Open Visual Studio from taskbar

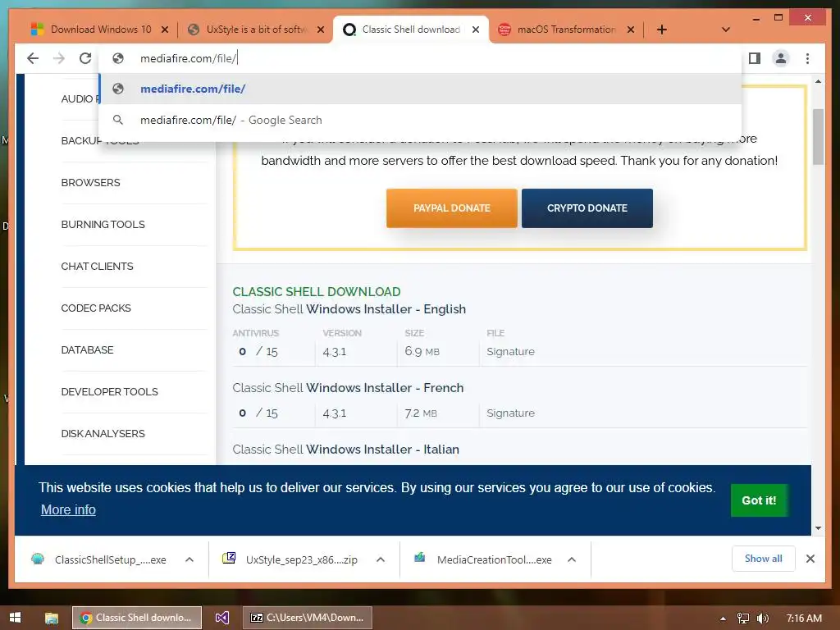pyautogui.click(x=221, y=618)
